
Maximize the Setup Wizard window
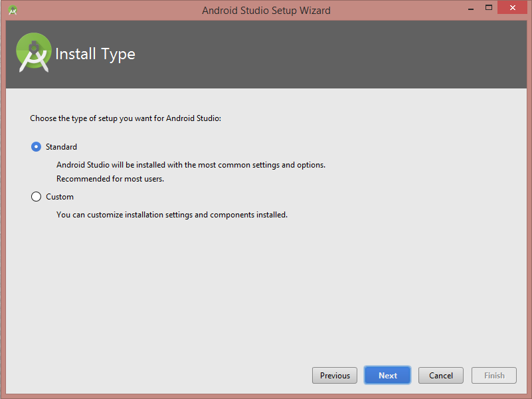tap(489, 7)
